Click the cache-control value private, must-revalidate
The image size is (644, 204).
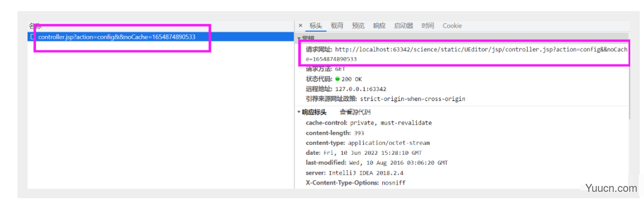[391, 123]
